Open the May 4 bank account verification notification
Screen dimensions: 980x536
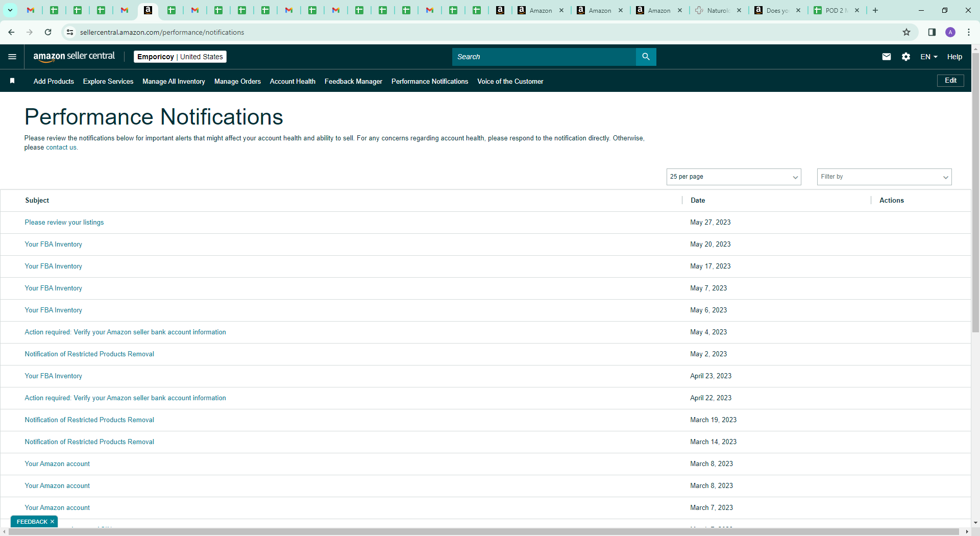tap(126, 332)
